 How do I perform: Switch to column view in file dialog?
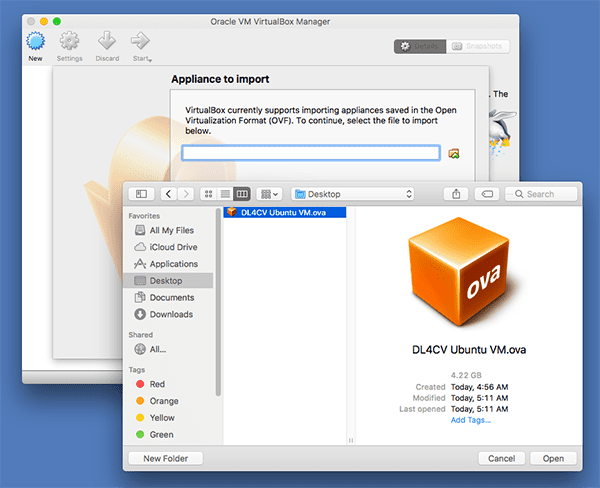242,194
